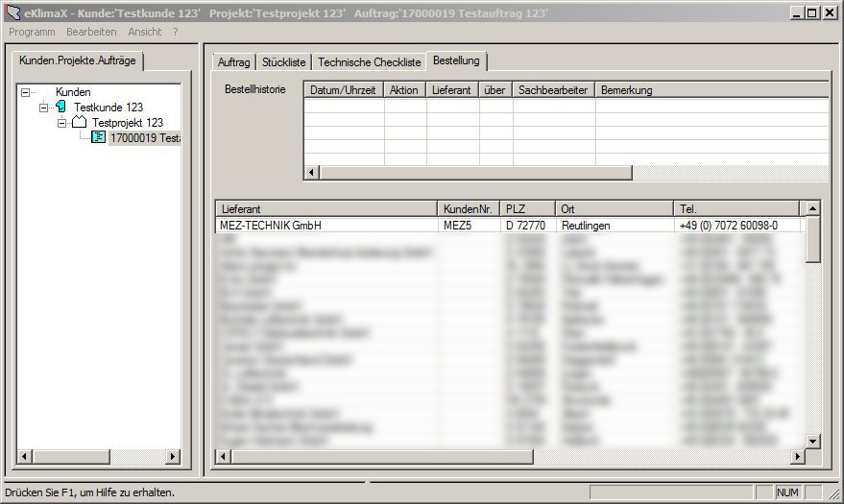Select the MEZ-TECHNIK GmbH supplier row

(326, 226)
